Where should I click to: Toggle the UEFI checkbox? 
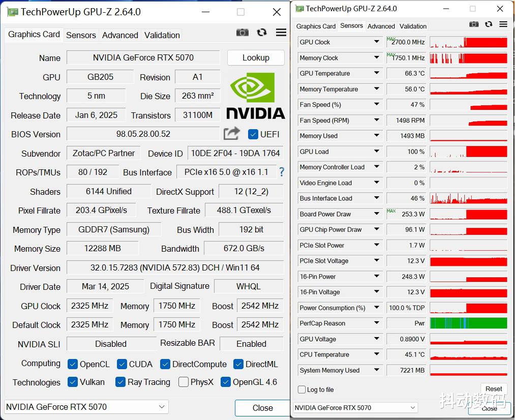point(253,134)
